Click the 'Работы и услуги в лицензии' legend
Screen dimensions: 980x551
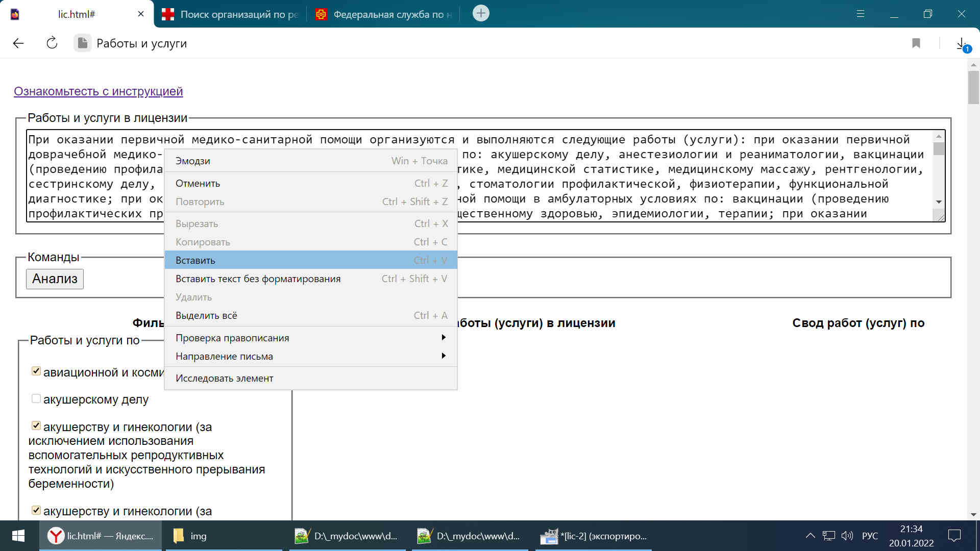pyautogui.click(x=107, y=118)
